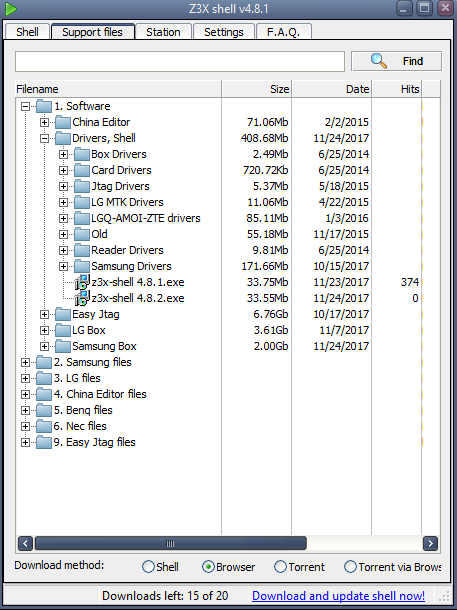Expand the 2. Samsung files node

tap(25, 363)
